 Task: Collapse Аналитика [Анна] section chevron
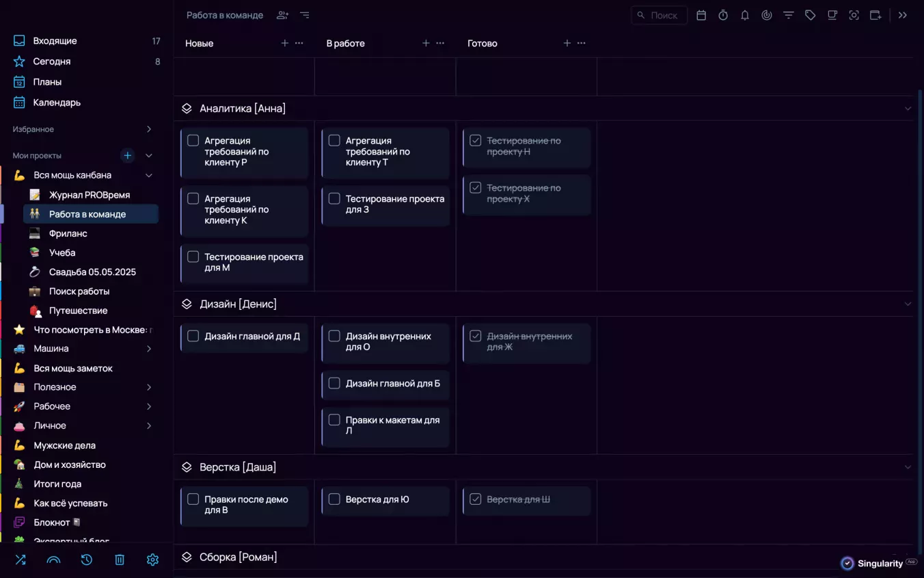click(x=908, y=109)
